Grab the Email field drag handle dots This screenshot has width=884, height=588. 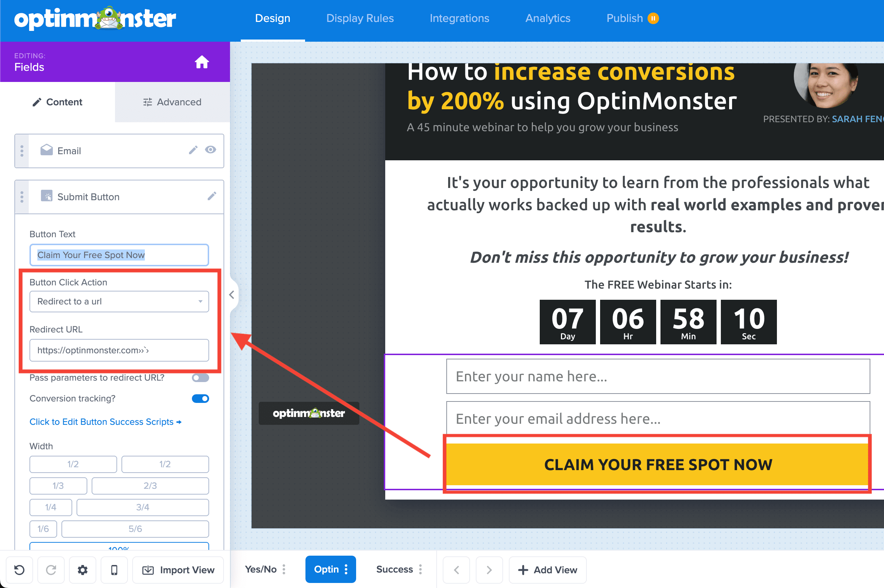pyautogui.click(x=22, y=151)
